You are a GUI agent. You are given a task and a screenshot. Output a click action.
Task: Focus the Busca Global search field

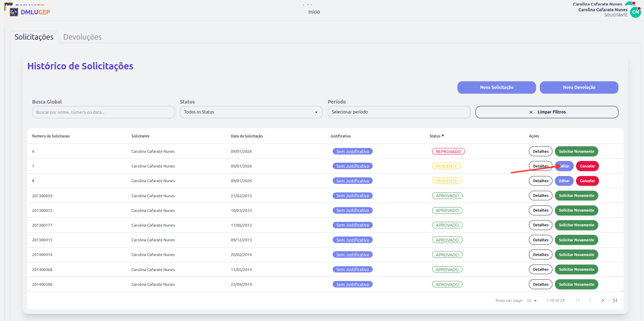click(x=103, y=112)
